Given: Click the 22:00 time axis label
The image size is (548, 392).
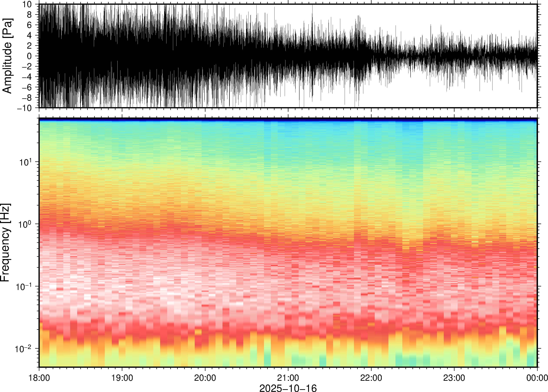Looking at the screenshot, I should pyautogui.click(x=371, y=378).
